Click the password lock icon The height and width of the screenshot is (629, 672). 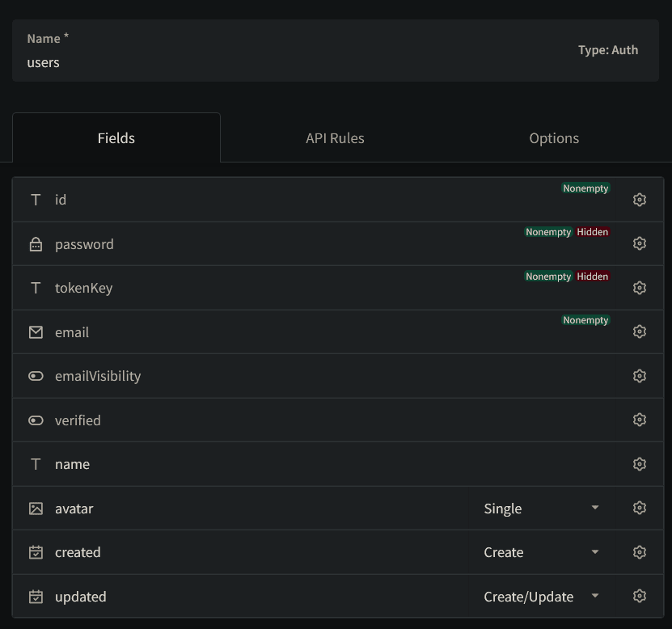click(x=36, y=244)
